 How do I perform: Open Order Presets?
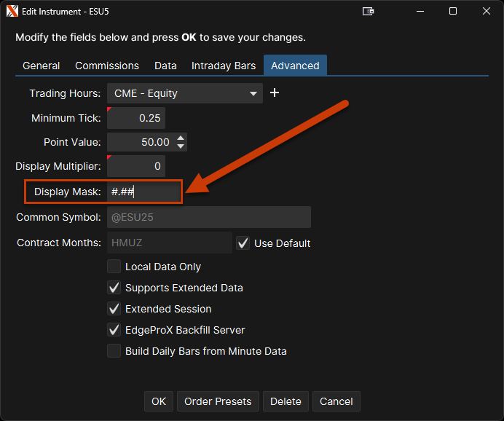[x=218, y=401]
